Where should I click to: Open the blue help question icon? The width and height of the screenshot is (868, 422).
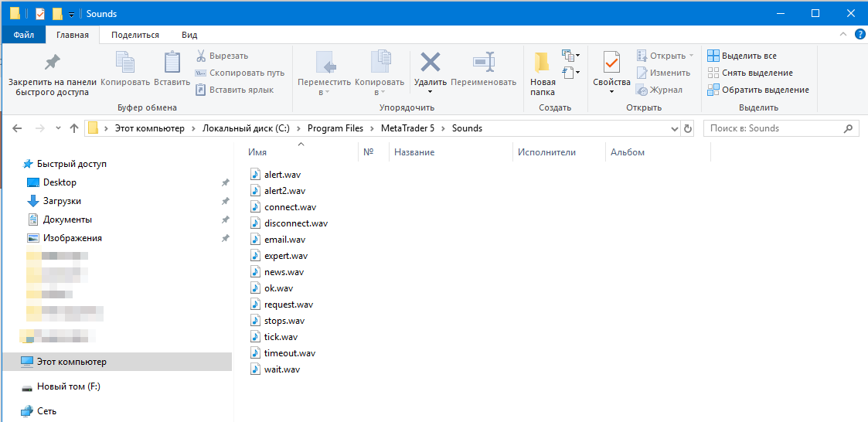coord(859,34)
